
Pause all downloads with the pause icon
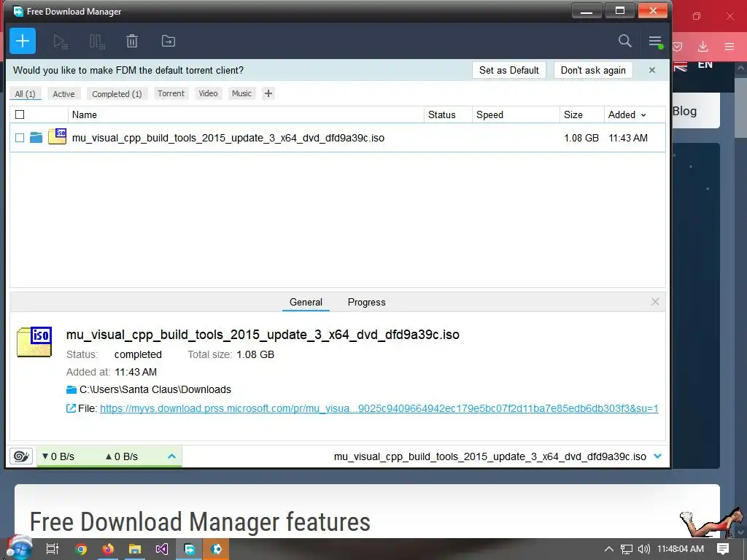(97, 42)
